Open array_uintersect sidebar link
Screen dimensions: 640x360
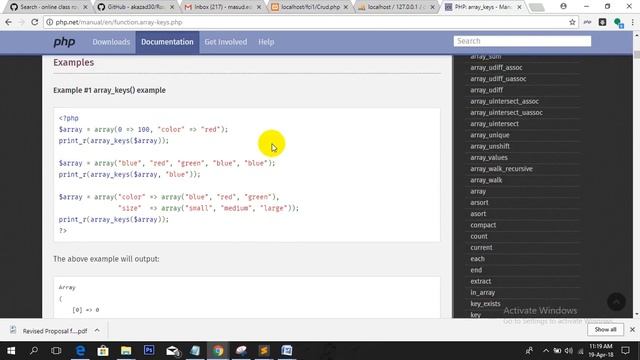[x=494, y=124]
